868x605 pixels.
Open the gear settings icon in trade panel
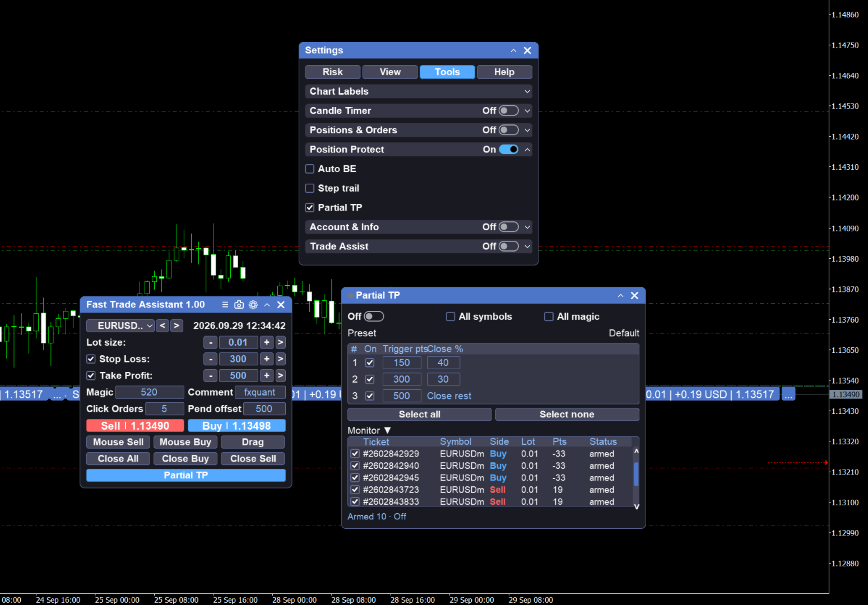(253, 305)
